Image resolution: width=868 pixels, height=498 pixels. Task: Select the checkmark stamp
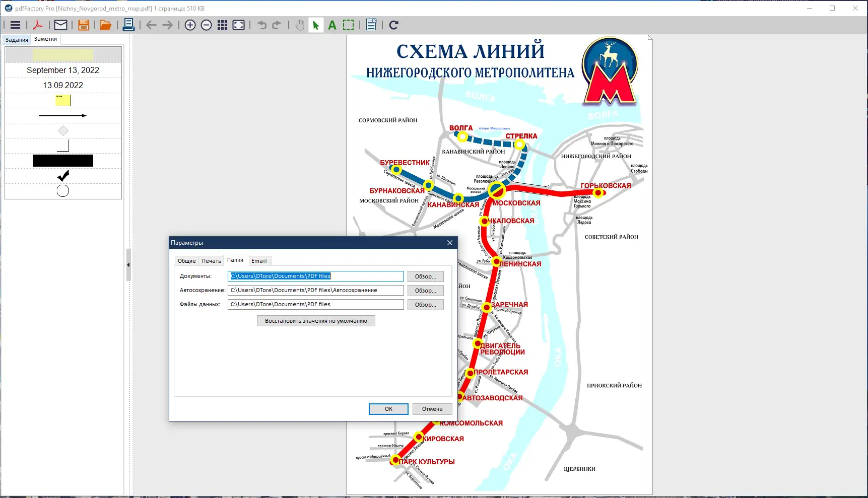coord(63,176)
